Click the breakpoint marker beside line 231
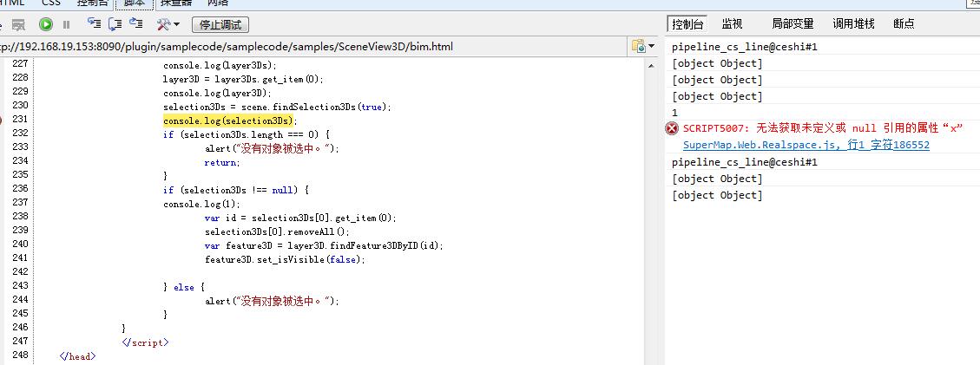Image resolution: width=980 pixels, height=365 pixels. tap(1, 120)
